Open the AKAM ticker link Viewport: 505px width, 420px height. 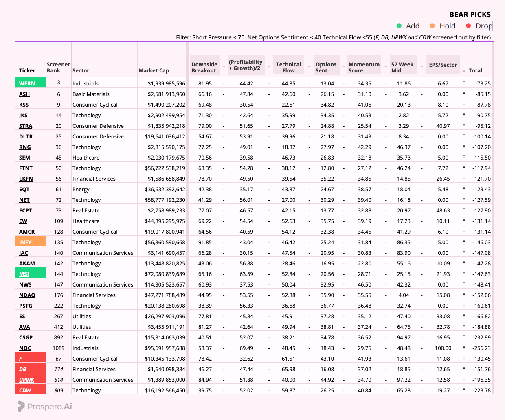pyautogui.click(x=27, y=263)
